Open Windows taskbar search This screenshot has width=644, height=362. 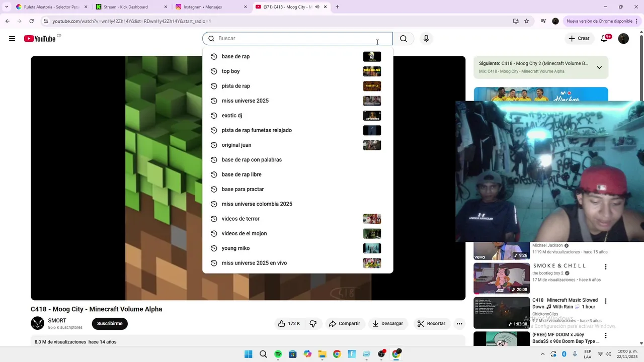263,354
